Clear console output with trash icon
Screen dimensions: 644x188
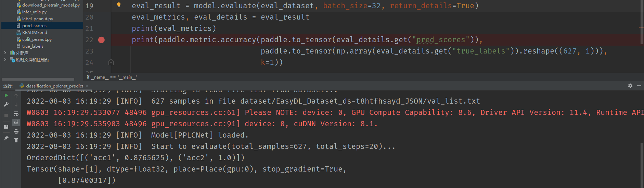point(16,140)
